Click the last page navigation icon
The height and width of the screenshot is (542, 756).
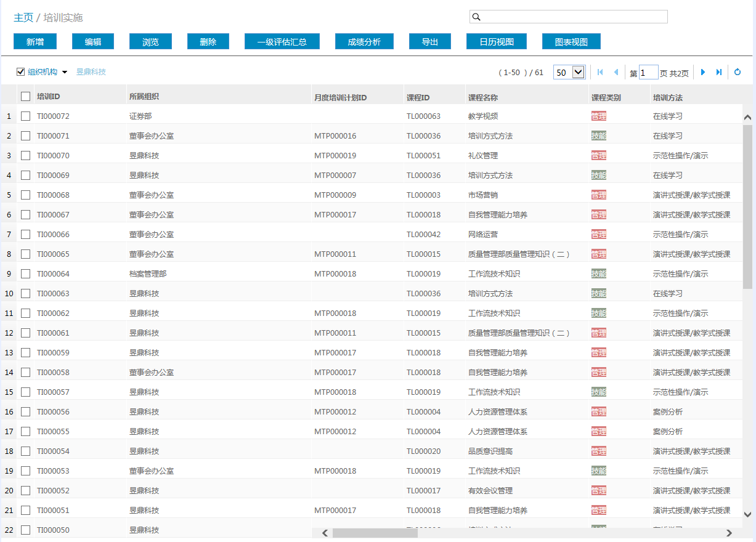[718, 72]
